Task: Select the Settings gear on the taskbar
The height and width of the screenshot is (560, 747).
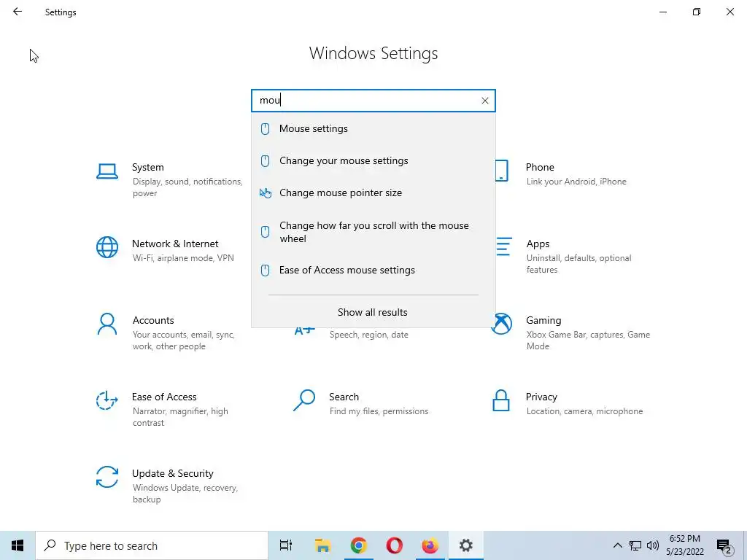Action: click(x=466, y=545)
